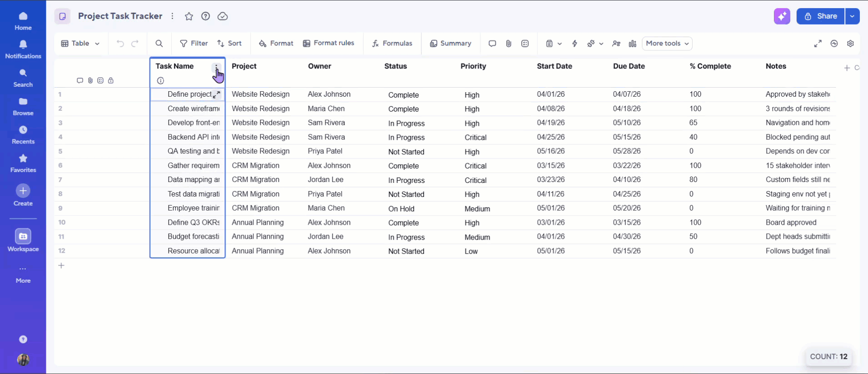
Task: Select the Priority column header
Action: click(473, 66)
